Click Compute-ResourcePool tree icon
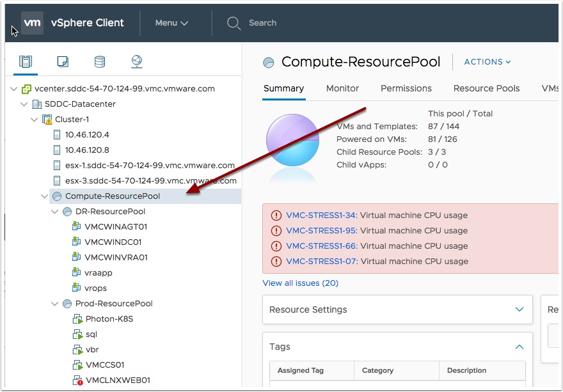The image size is (563, 392). pos(57,196)
